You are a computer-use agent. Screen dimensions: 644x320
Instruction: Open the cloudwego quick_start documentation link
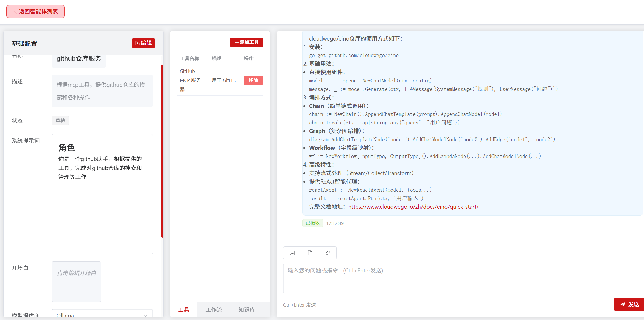tap(413, 207)
